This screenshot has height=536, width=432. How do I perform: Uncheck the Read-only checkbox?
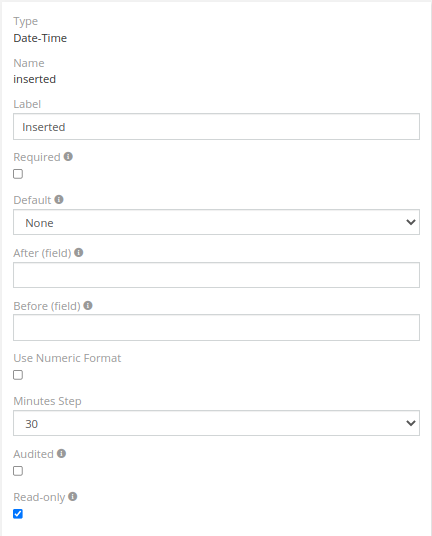point(18,514)
